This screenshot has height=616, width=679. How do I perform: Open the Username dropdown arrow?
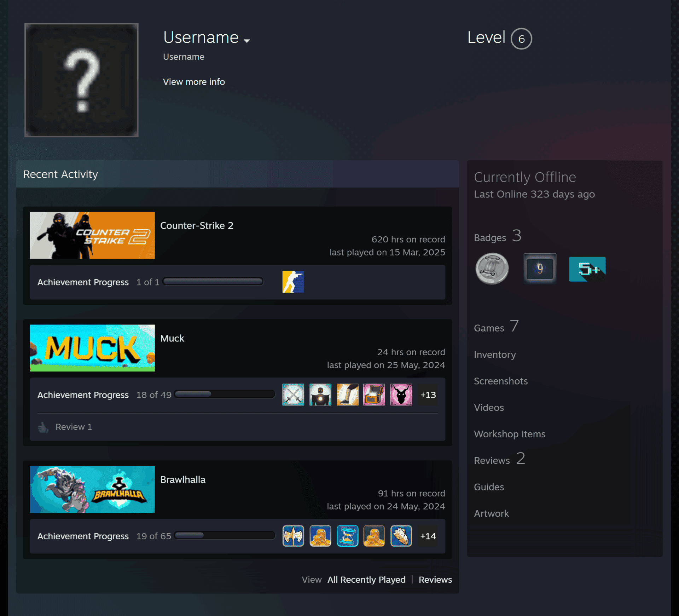(x=247, y=41)
